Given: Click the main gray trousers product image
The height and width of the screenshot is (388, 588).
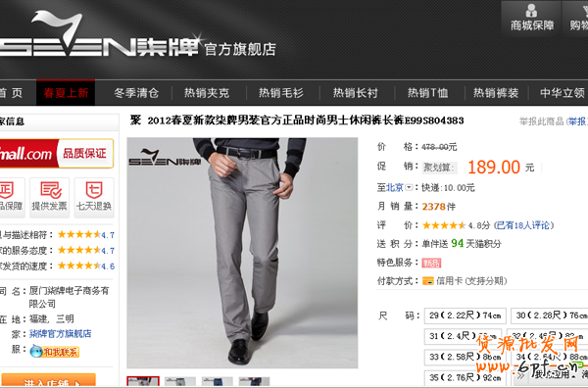Looking at the screenshot, I should 242,253.
